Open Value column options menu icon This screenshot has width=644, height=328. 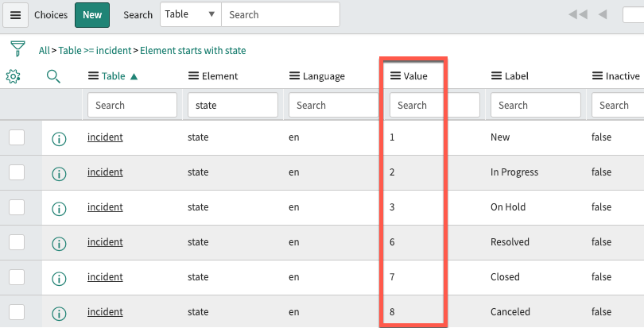point(395,76)
